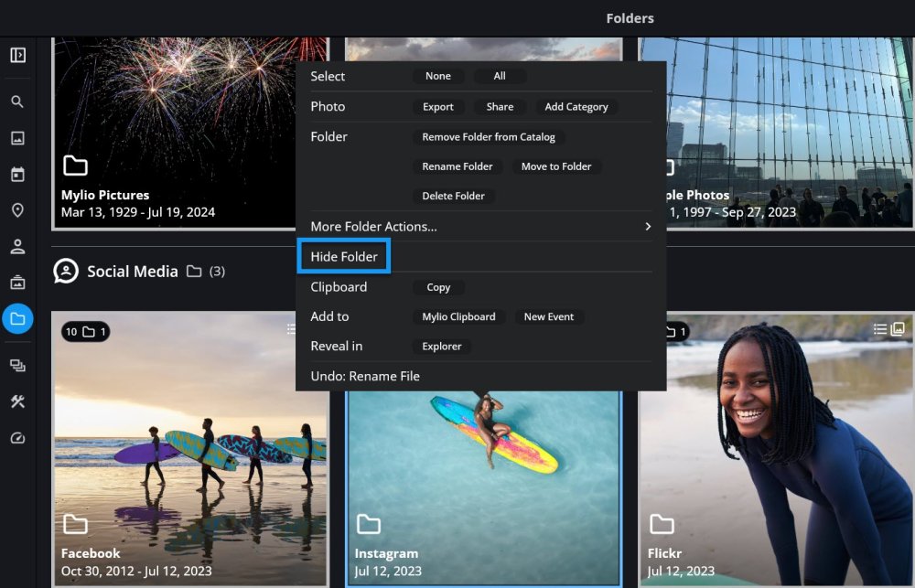Click the Rename Folder button
Viewport: 915px width, 588px height.
457,166
